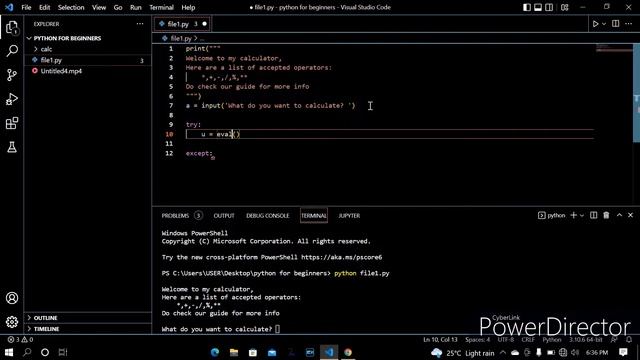Click Customize Layout icon in title bar
Viewport: 640px width, 360px height.
click(564, 7)
